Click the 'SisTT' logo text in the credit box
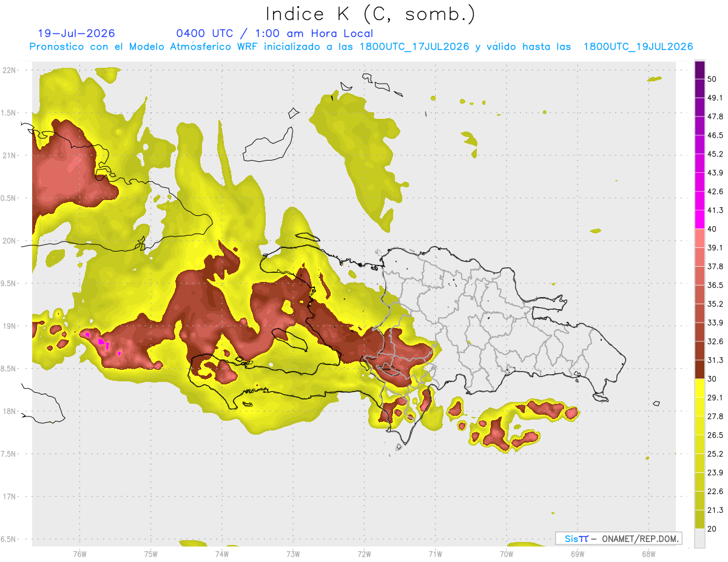Screen dimensions: 728x562 tap(576, 538)
